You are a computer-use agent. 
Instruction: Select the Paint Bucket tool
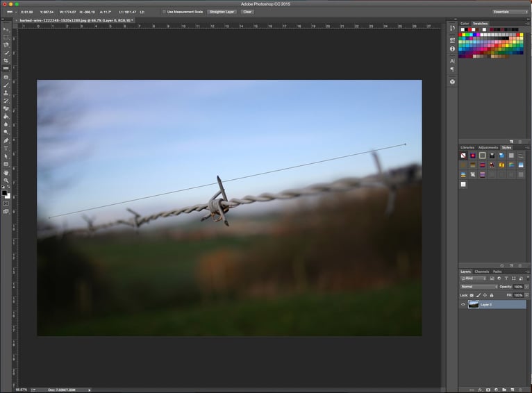tap(6, 117)
